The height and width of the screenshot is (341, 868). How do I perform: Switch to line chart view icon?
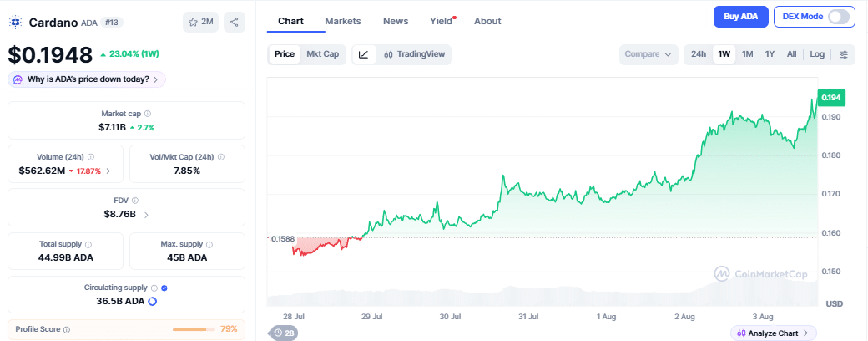[364, 54]
